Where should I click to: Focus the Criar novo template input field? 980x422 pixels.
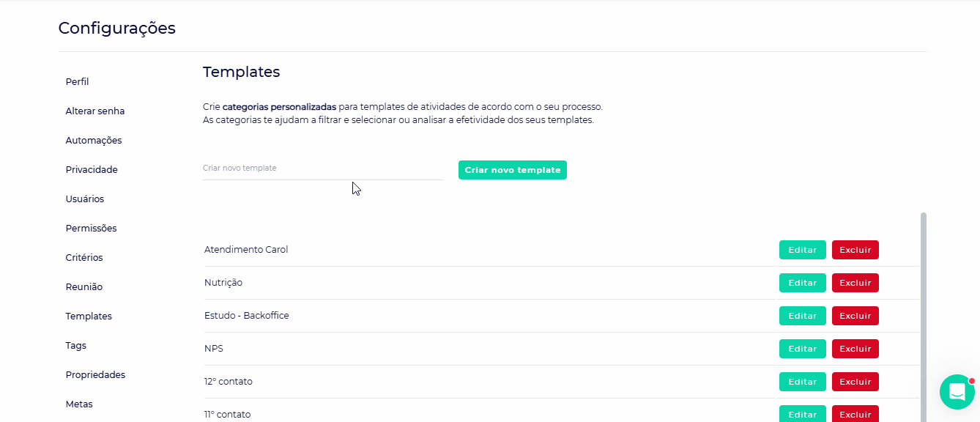[323, 169]
